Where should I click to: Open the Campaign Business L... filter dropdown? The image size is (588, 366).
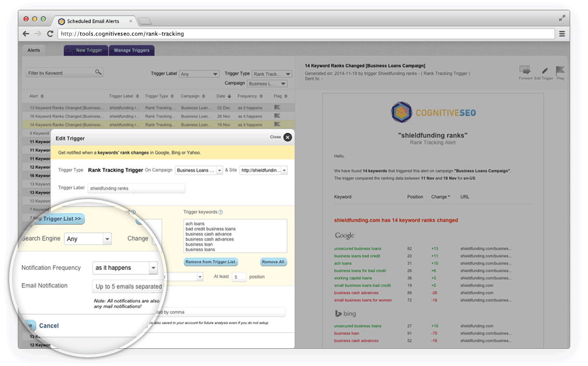coord(267,84)
